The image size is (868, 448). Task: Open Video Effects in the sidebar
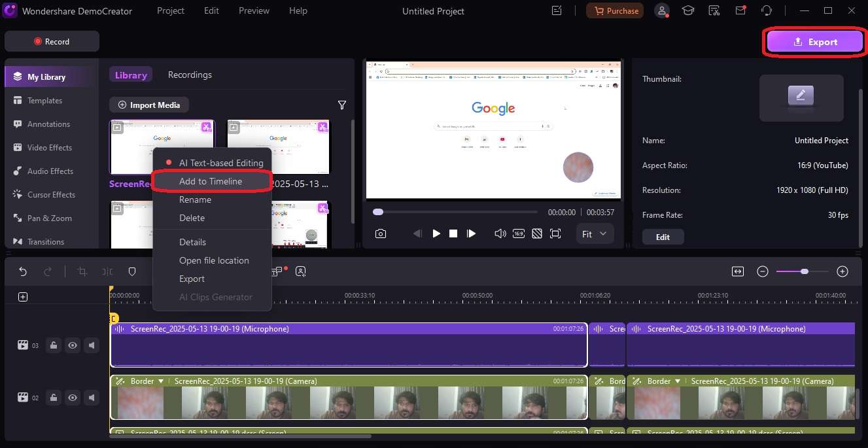(50, 148)
